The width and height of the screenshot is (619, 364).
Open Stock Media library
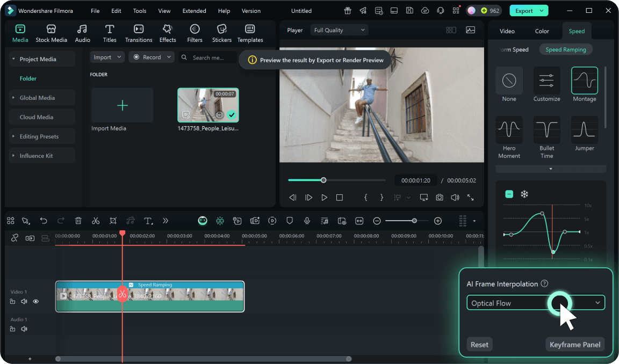point(52,33)
